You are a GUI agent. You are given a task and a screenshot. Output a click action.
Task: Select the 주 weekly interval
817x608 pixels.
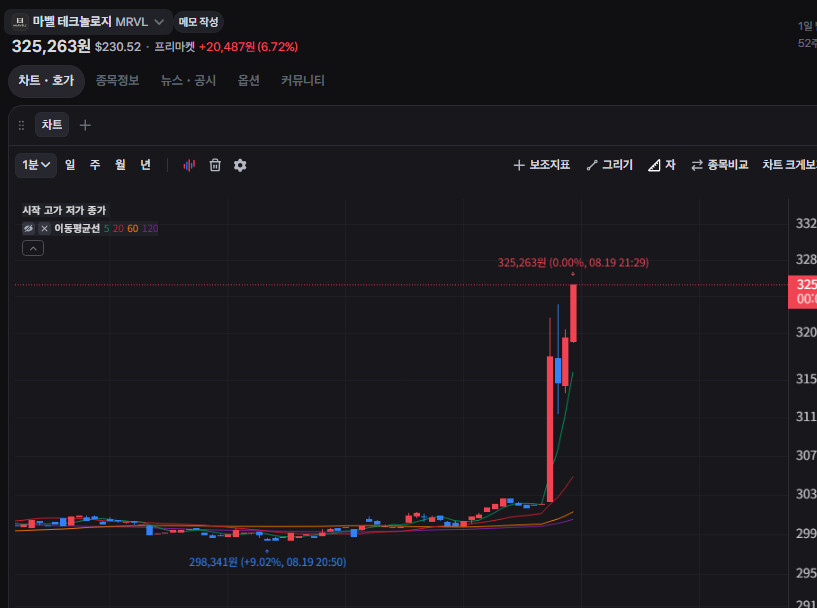click(95, 165)
